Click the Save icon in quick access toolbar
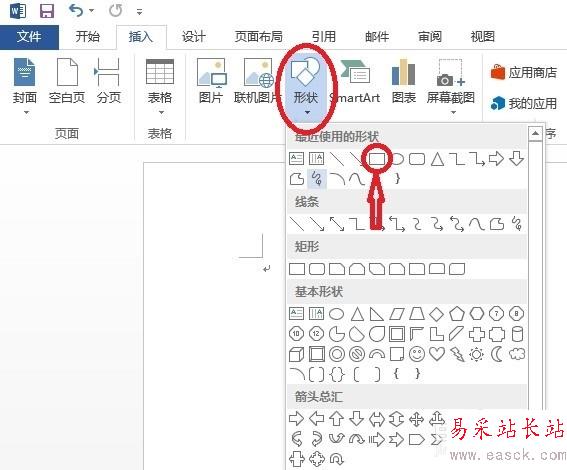The height and width of the screenshot is (470, 567). tap(47, 11)
